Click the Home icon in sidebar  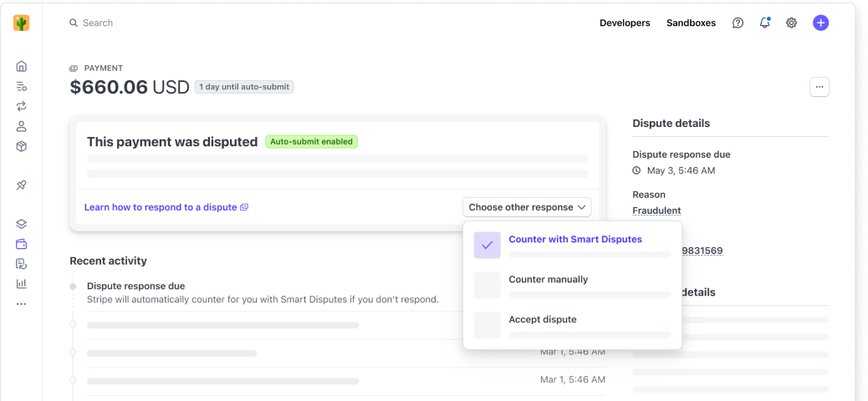click(x=22, y=66)
